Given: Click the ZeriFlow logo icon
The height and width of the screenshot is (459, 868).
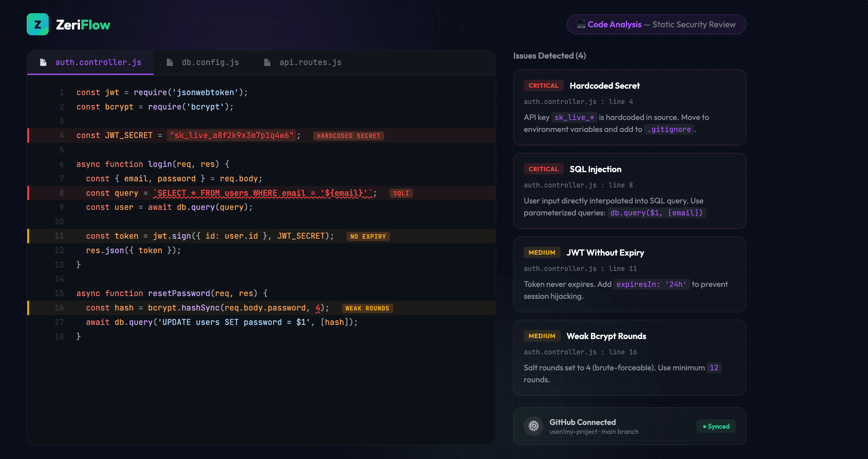Looking at the screenshot, I should point(38,24).
